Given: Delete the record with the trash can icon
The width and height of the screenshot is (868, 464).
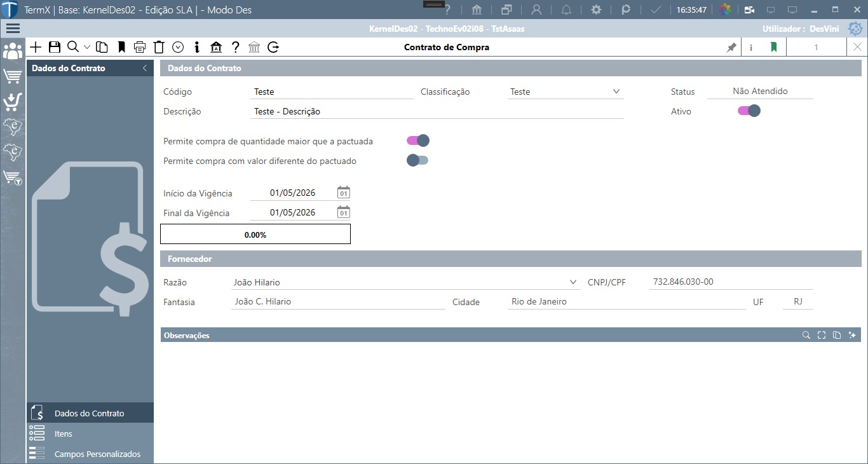Looking at the screenshot, I should pos(159,47).
